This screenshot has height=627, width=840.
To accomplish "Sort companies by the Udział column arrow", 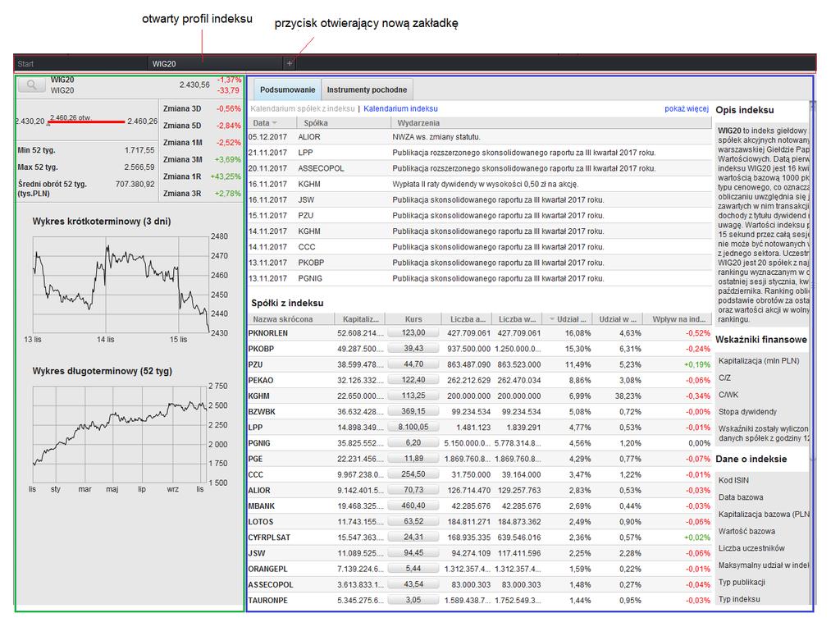I will pos(552,319).
